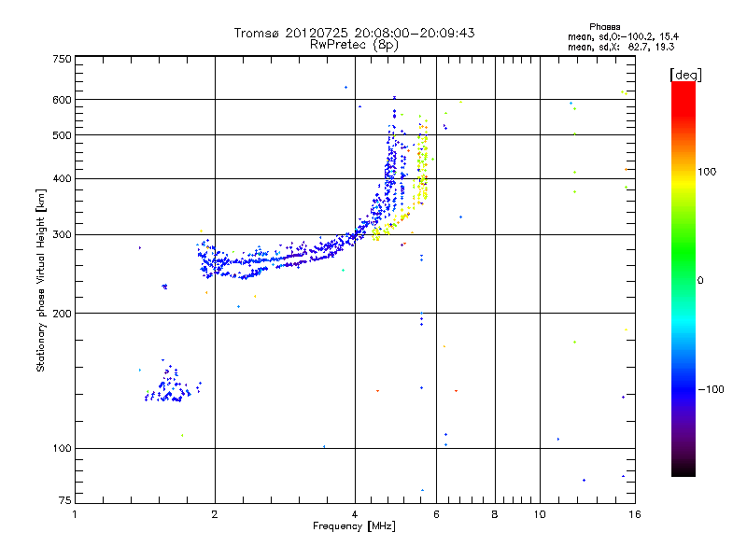Click the x-axis '8' tick label
The height and width of the screenshot is (560, 747).
tap(495, 514)
